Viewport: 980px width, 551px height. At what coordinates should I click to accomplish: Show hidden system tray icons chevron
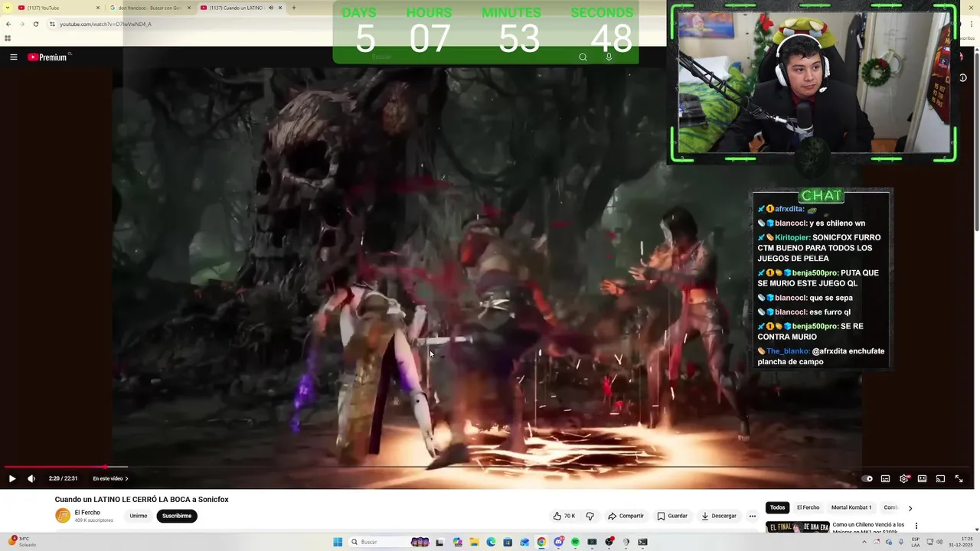pyautogui.click(x=864, y=542)
